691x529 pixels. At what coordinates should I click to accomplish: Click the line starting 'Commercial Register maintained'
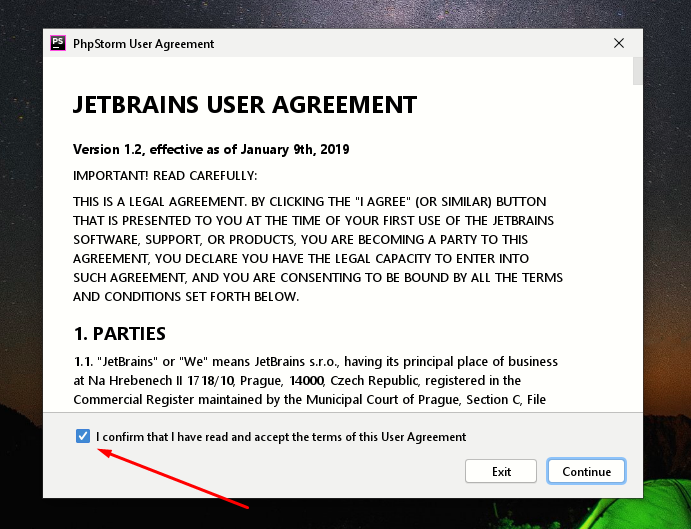(309, 400)
